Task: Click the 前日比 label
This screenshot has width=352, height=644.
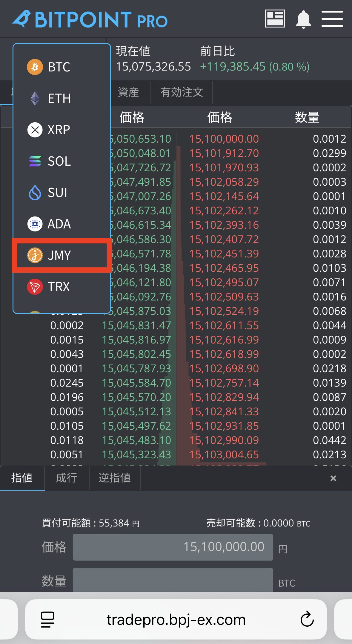Action: click(x=217, y=51)
